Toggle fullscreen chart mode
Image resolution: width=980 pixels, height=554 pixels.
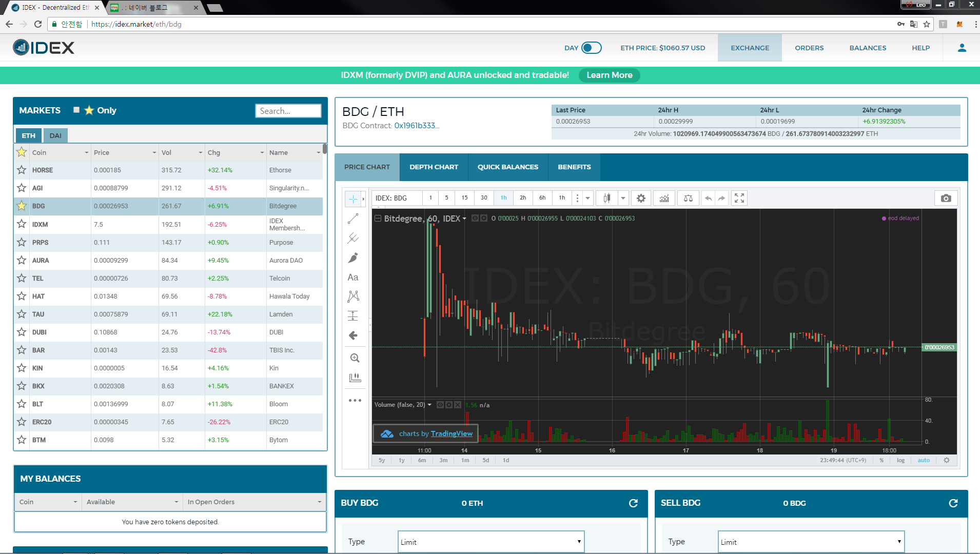point(739,198)
